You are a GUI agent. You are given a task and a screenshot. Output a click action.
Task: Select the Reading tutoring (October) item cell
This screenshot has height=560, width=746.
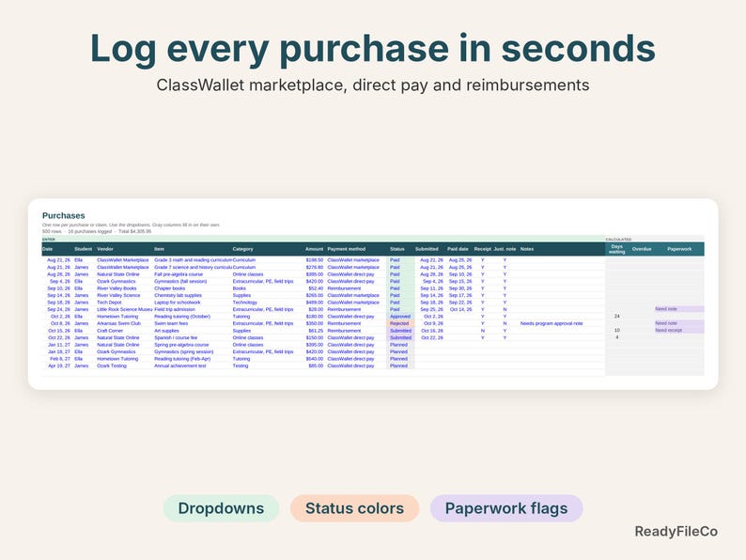point(182,317)
